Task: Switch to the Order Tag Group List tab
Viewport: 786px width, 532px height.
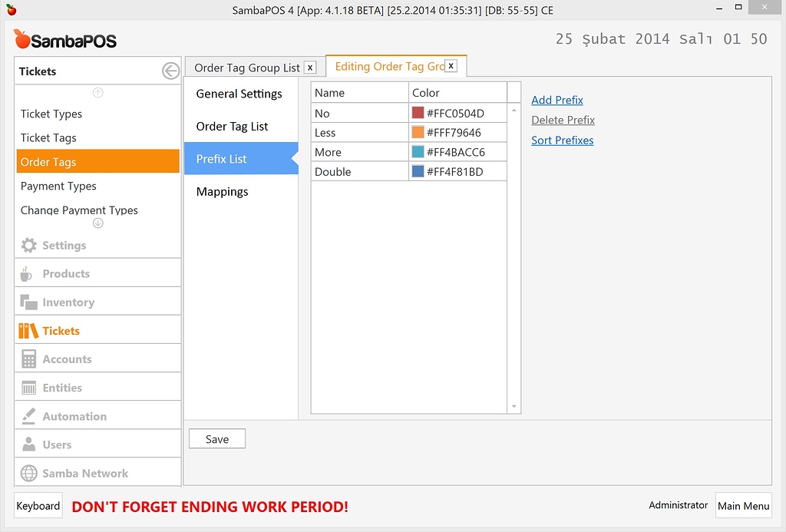Action: [247, 67]
